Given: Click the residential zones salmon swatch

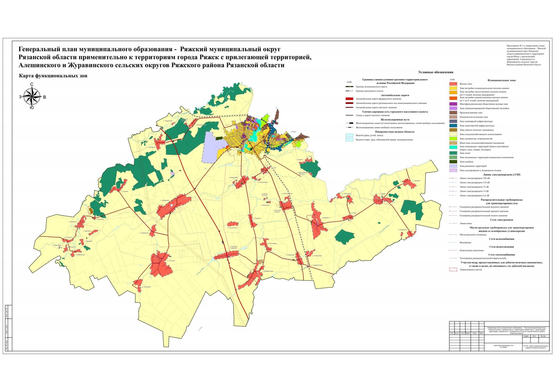Looking at the screenshot, I should pos(453,84).
